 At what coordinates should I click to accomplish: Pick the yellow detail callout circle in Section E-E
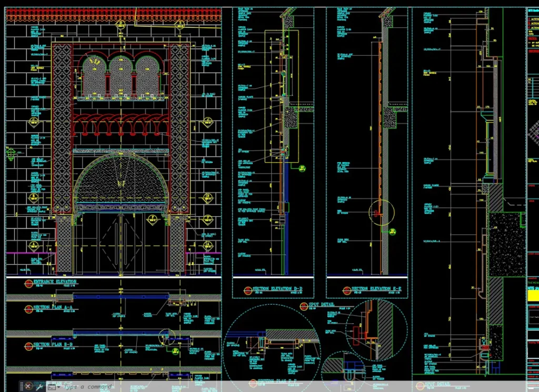[x=382, y=213]
